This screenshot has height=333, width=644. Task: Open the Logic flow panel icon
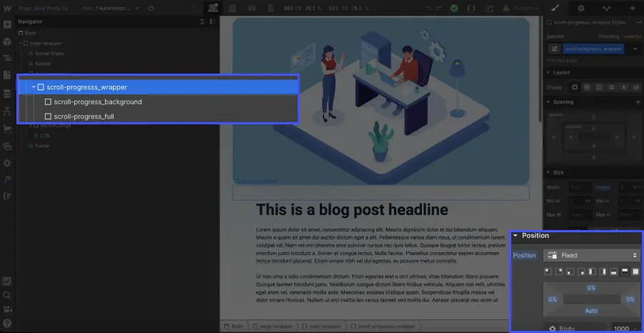click(x=6, y=111)
